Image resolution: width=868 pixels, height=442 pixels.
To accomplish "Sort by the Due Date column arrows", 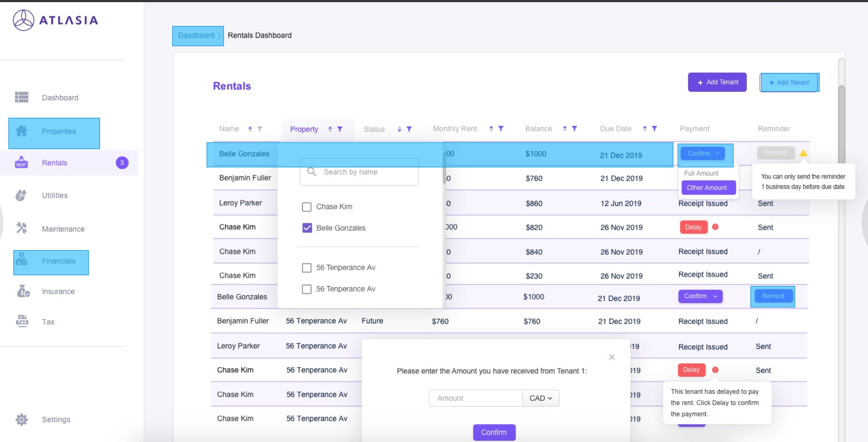I will [x=645, y=129].
